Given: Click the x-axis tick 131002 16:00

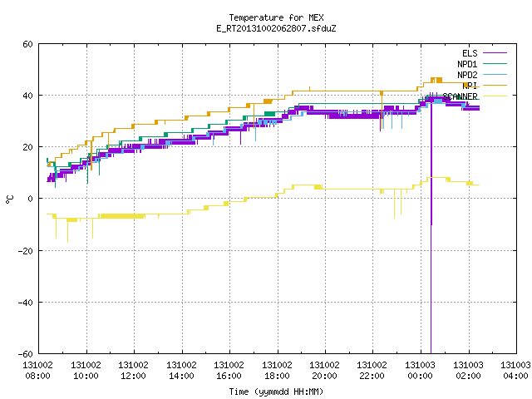Looking at the screenshot, I should point(229,371).
